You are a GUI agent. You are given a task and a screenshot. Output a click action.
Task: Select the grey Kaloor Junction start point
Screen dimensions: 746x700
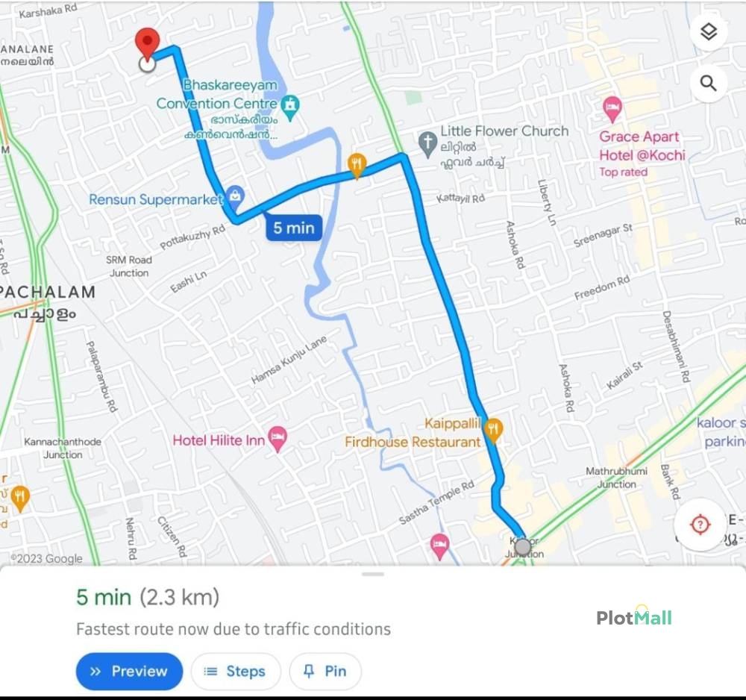[x=523, y=547]
